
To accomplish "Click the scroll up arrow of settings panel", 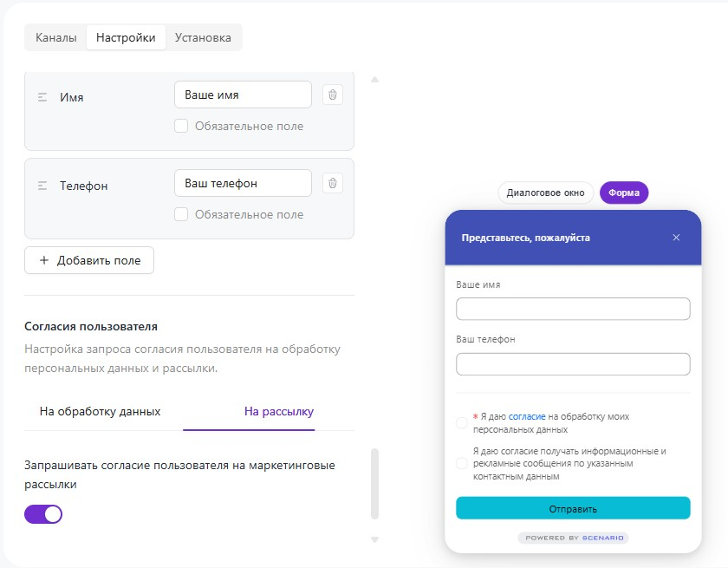I will pyautogui.click(x=374, y=80).
